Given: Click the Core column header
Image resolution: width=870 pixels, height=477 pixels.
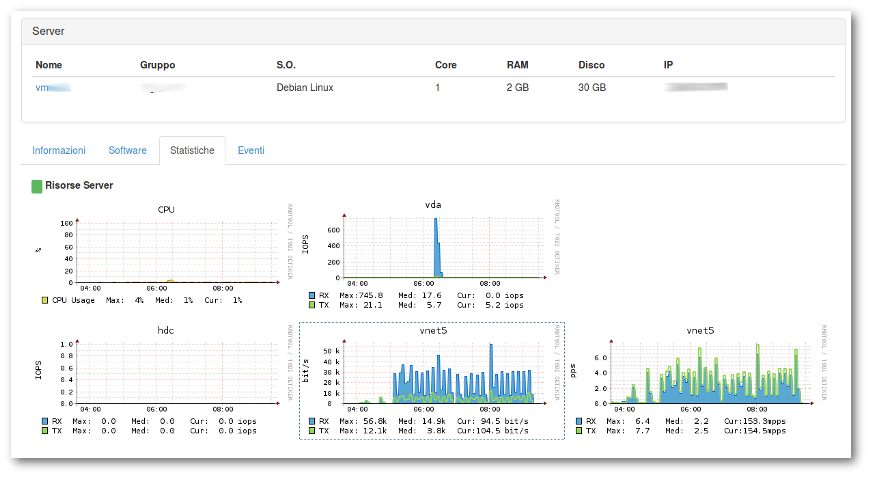Looking at the screenshot, I should point(446,65).
